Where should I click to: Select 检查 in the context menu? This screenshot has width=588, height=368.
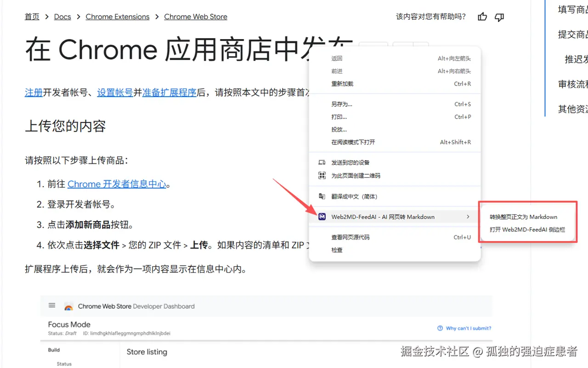(x=395, y=250)
